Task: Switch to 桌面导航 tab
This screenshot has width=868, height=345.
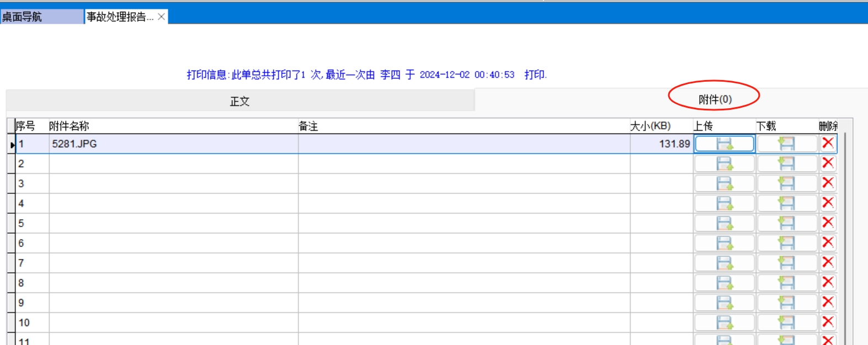Action: pyautogui.click(x=22, y=17)
